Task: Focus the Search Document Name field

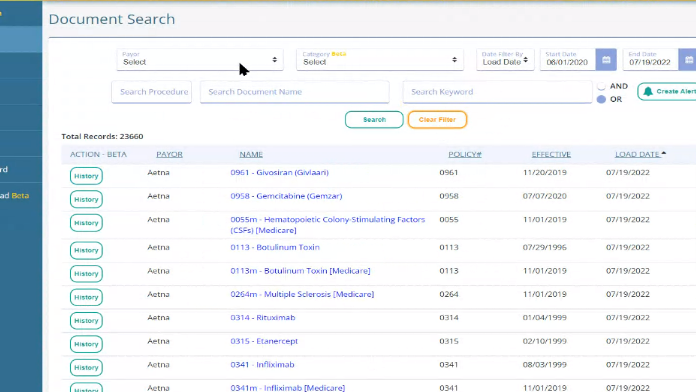Action: coord(295,92)
